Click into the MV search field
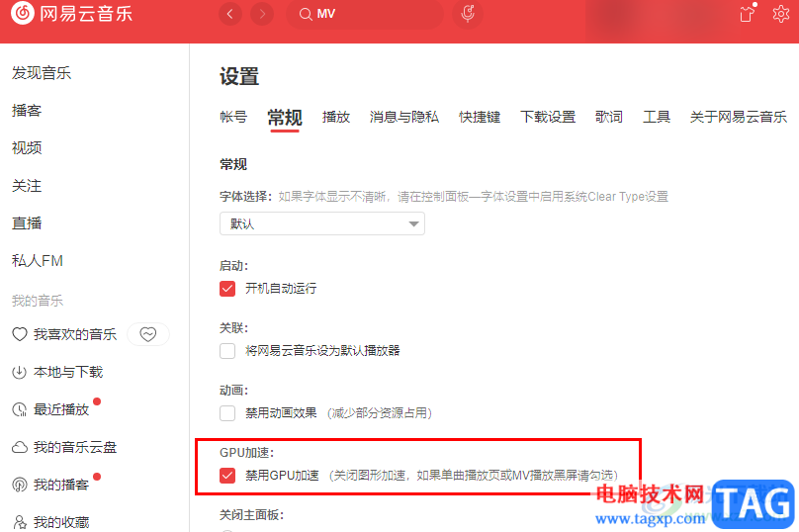 point(365,14)
